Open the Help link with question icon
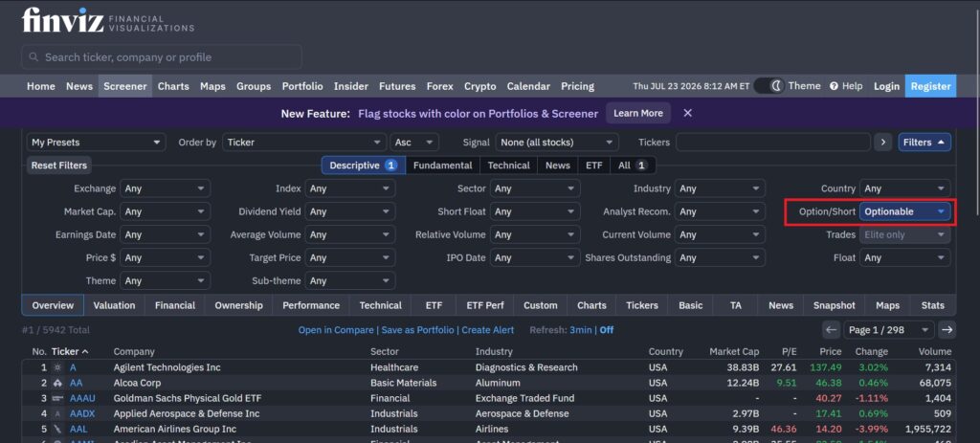980x443 pixels. click(846, 86)
